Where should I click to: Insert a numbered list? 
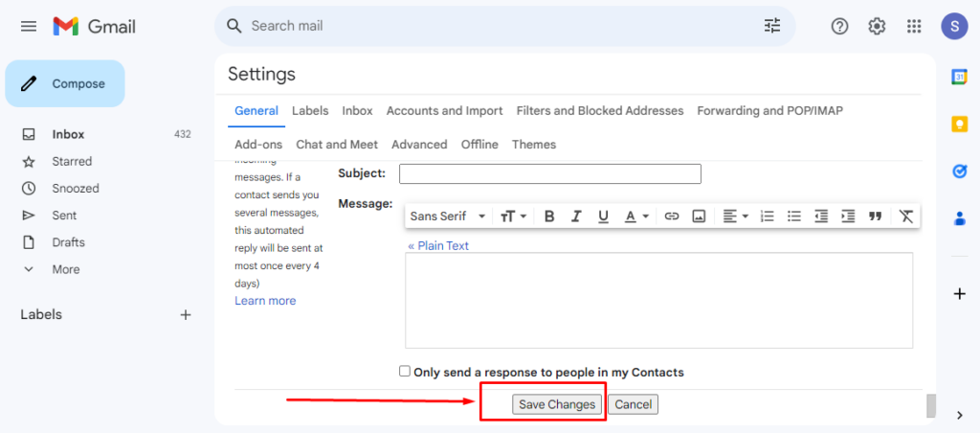pyautogui.click(x=767, y=216)
